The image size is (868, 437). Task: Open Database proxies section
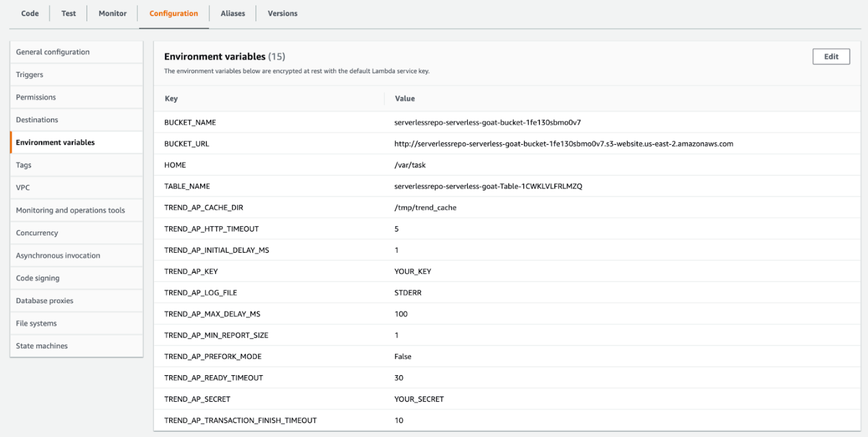44,301
